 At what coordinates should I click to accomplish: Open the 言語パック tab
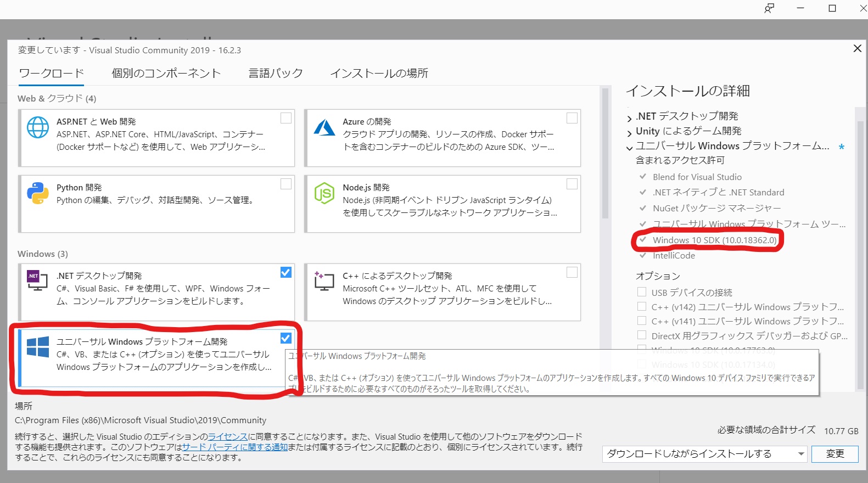[276, 73]
